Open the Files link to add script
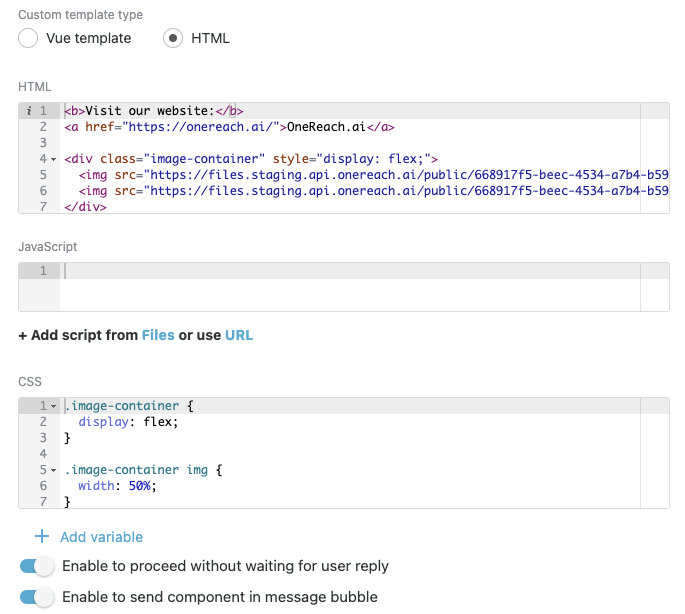This screenshot has height=614, width=685. [x=158, y=335]
